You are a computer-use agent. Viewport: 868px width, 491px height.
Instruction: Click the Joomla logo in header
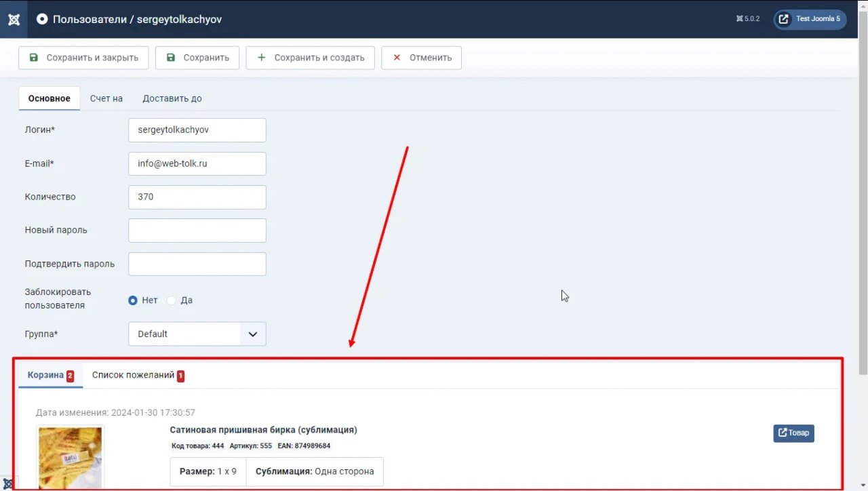pos(14,19)
